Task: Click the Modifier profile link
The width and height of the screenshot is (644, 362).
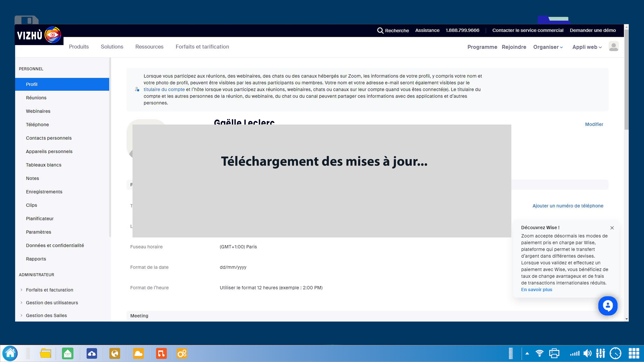Action: 594,124
